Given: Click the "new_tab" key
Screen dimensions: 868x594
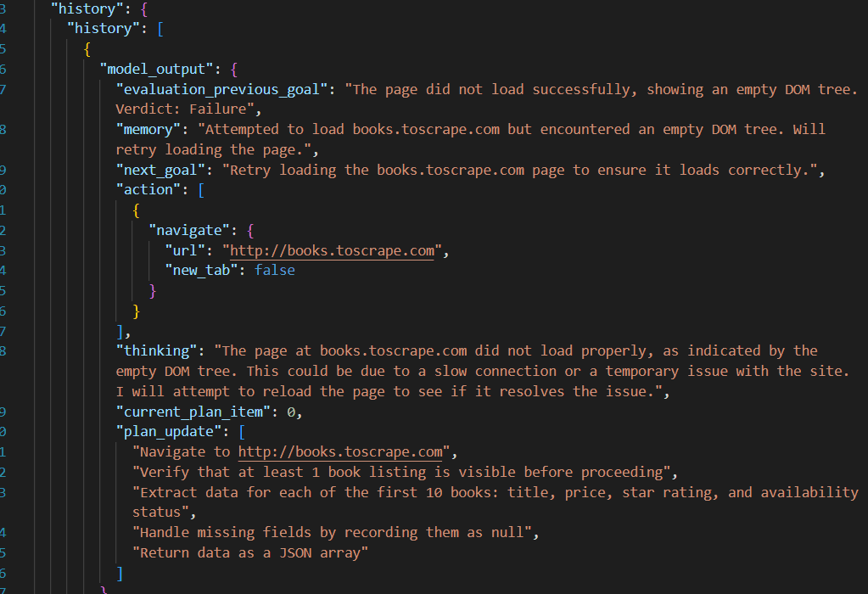Looking at the screenshot, I should [x=201, y=271].
